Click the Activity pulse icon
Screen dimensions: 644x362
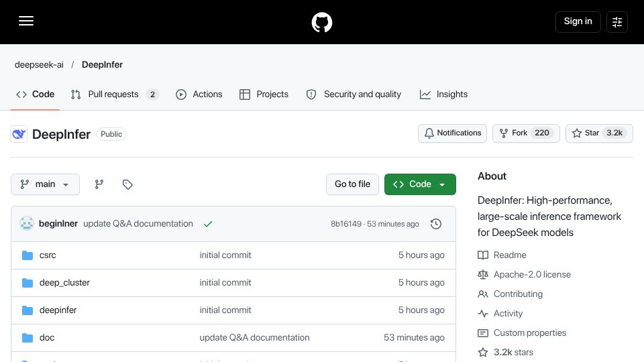click(483, 313)
